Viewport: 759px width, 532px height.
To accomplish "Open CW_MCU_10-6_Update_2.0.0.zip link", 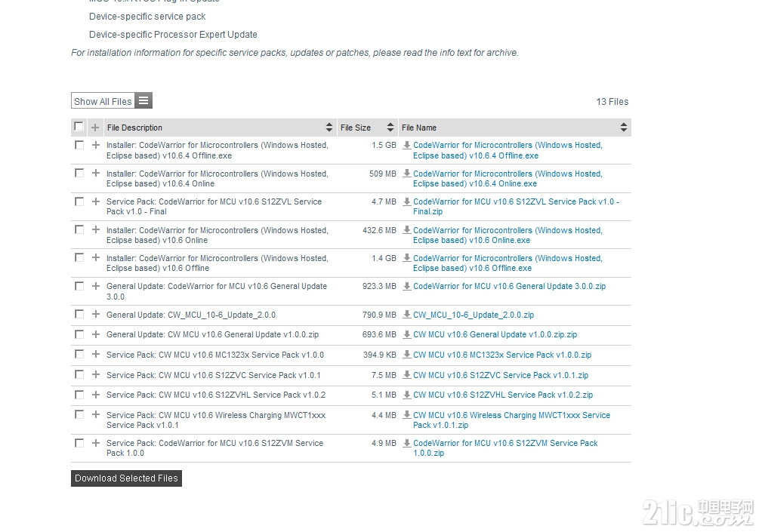I will click(474, 315).
